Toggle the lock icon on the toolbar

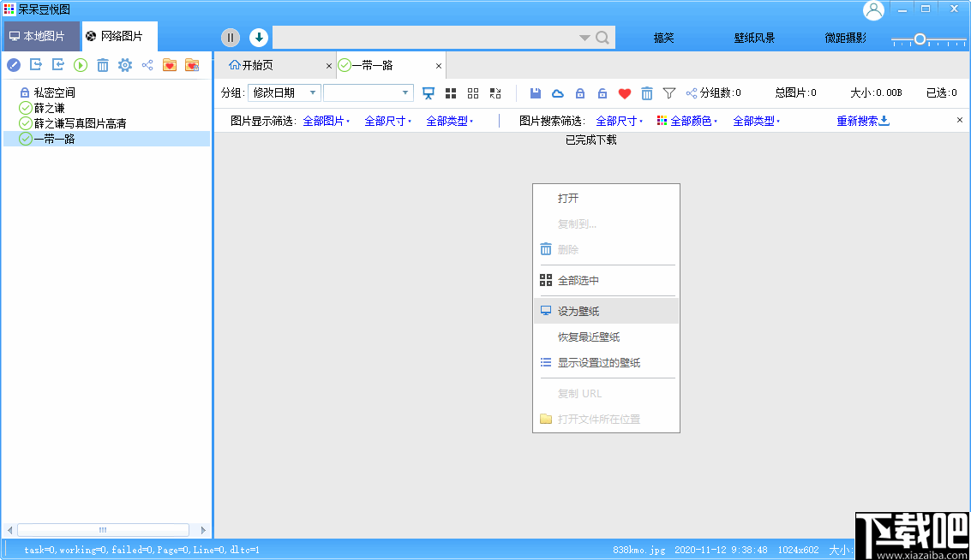[579, 92]
